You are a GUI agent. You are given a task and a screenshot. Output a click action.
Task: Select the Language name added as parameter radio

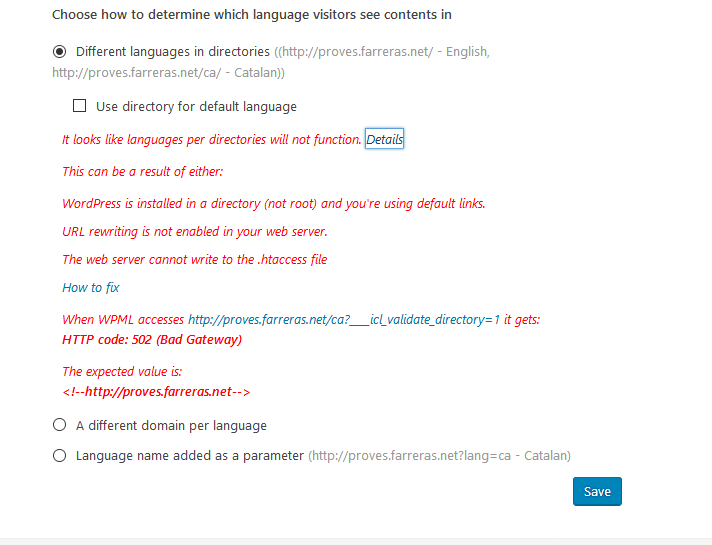point(59,456)
